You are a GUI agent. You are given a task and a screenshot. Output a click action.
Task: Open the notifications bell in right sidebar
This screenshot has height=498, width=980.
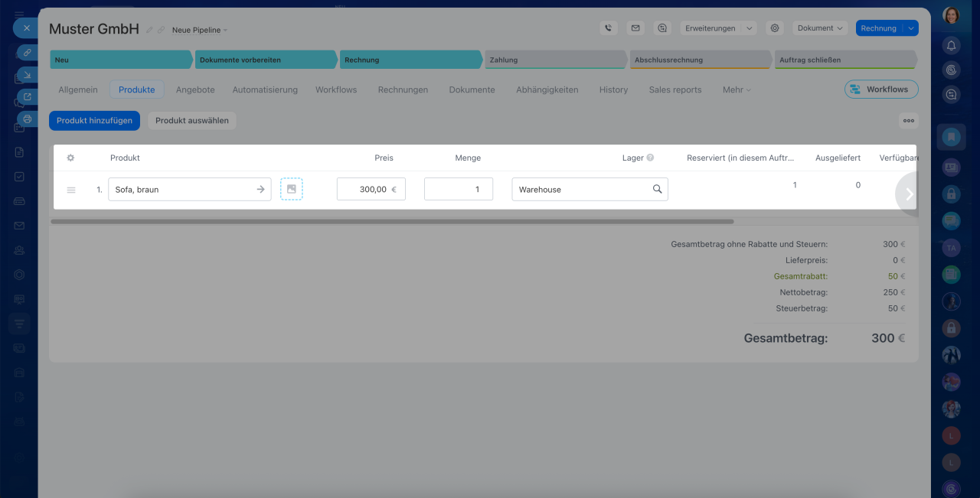(x=951, y=45)
